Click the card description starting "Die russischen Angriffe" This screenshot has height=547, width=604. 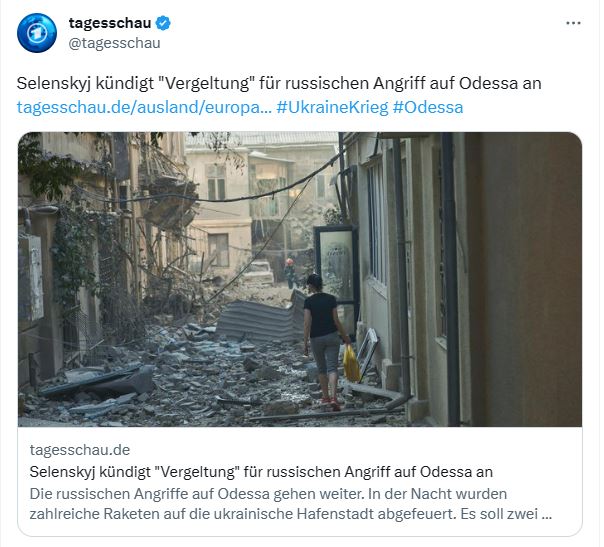pyautogui.click(x=291, y=504)
